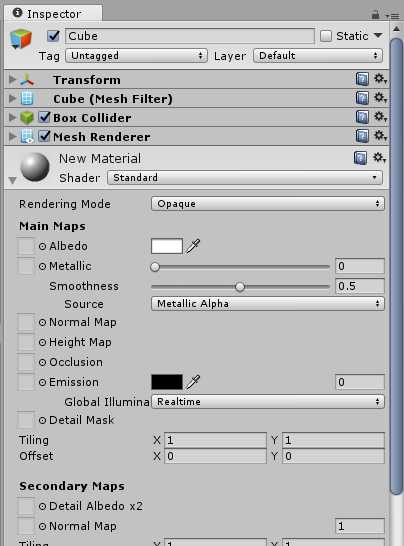Click the Albedo texture picker circle
404x546 pixels.
pyautogui.click(x=42, y=247)
